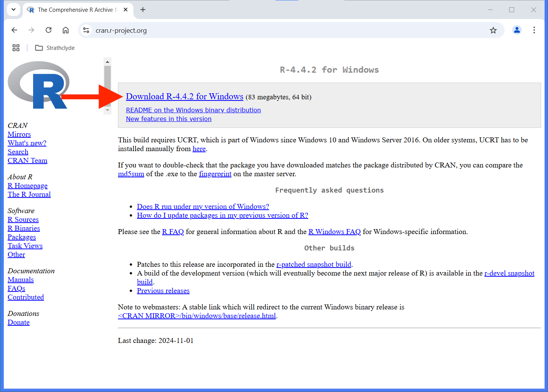Open the Chrome three-dot menu
This screenshot has height=392, width=548.
tap(534, 30)
